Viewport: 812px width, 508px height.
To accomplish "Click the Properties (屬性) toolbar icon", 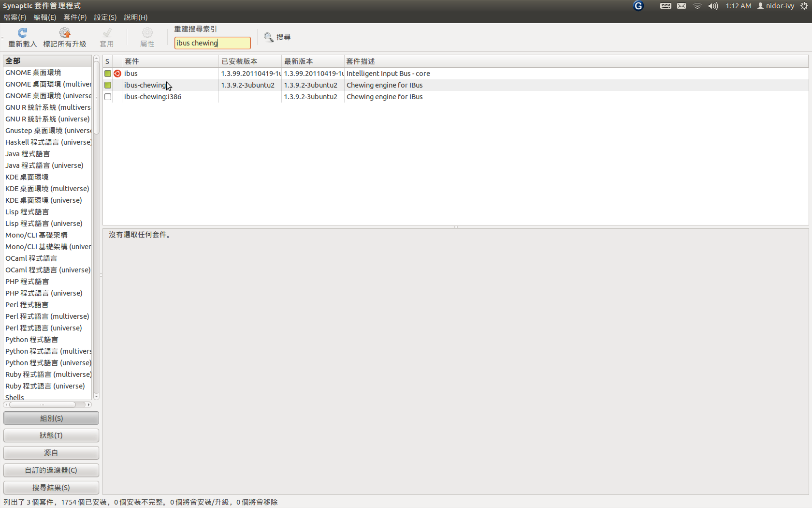I will click(147, 32).
